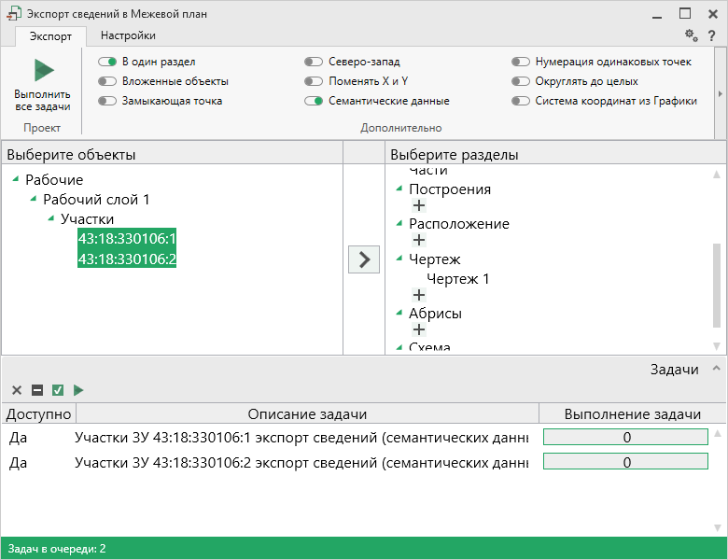Enable 'Округлять до целых' switch

521,81
